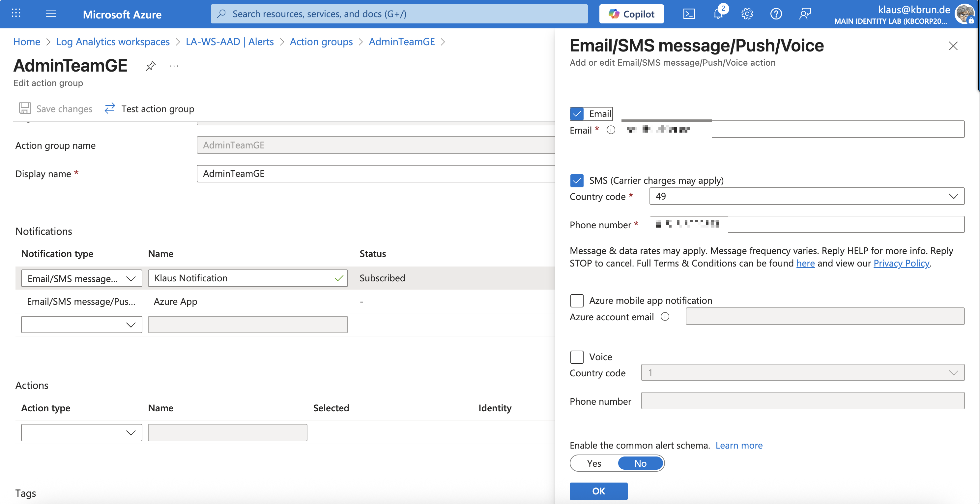Open the portal hamburger menu
This screenshot has width=980, height=504.
pyautogui.click(x=51, y=14)
